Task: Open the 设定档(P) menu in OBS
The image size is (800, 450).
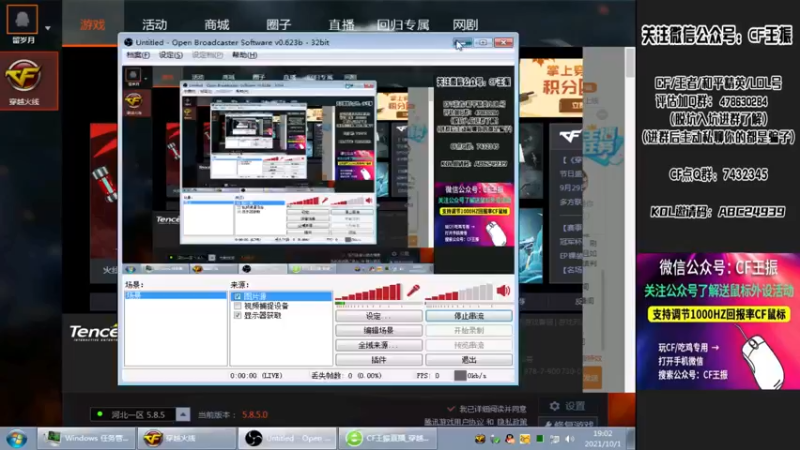Action: [207, 55]
